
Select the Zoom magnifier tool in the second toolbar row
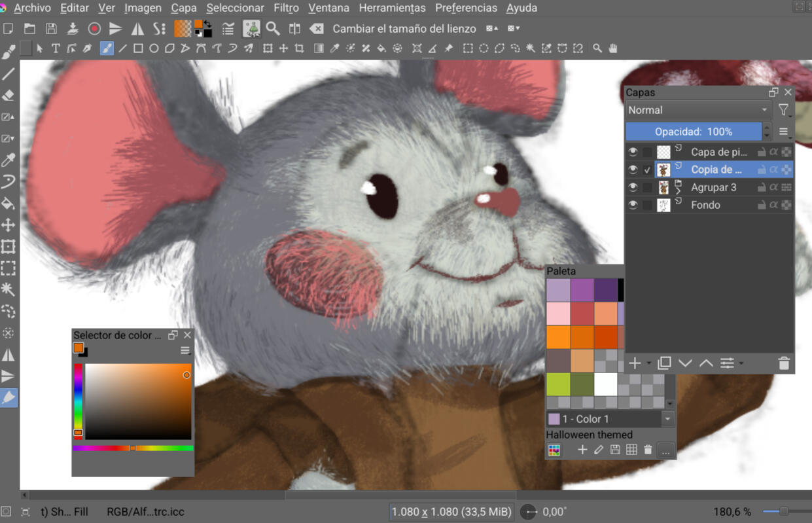point(597,48)
